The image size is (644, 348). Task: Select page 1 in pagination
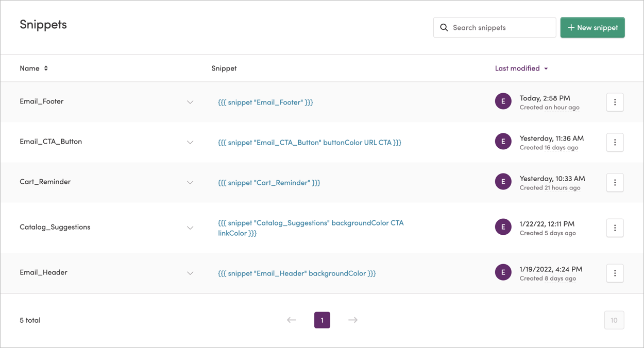click(322, 320)
